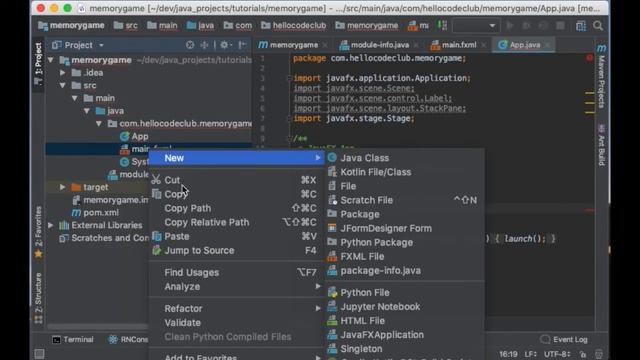Choose Jupyter Notebook item
Screen dimensions: 640x360
(x=405, y=307)
